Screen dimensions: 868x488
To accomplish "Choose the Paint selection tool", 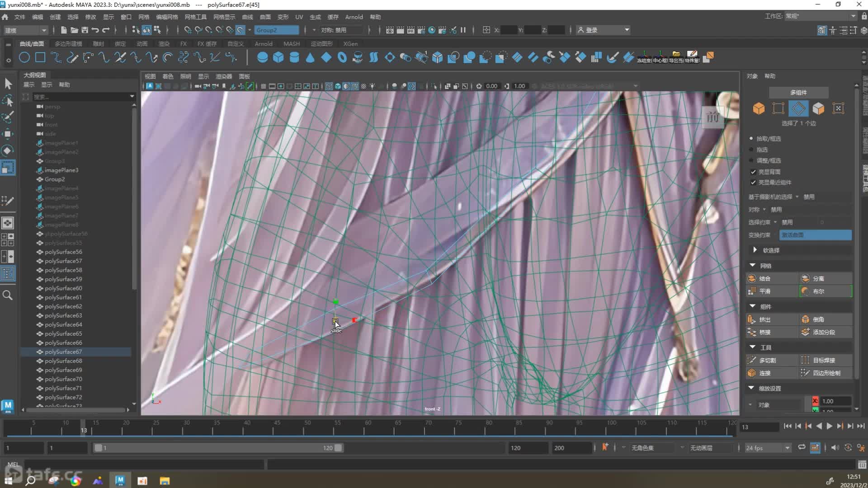I will pos(8,117).
